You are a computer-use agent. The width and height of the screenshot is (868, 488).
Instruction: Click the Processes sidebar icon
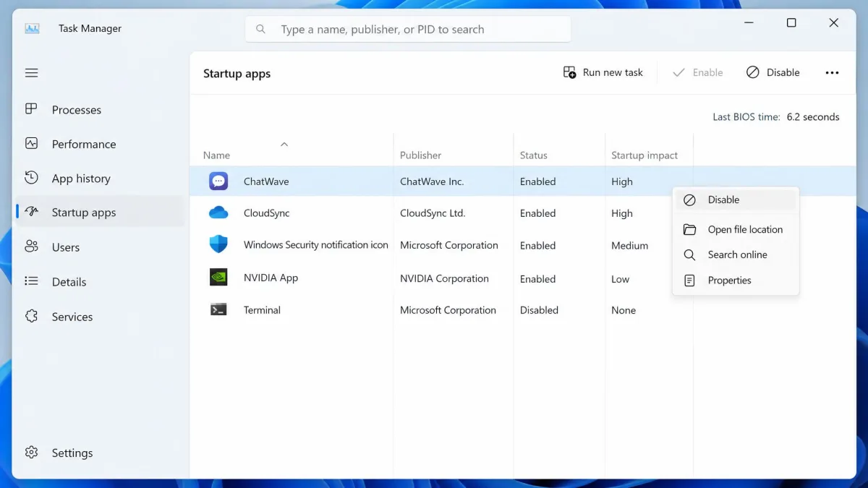click(x=31, y=109)
